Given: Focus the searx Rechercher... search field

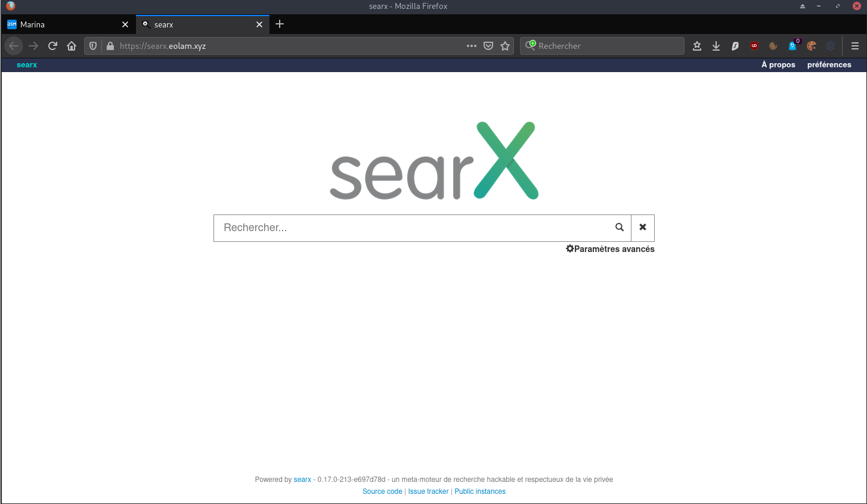Looking at the screenshot, I should 411,228.
